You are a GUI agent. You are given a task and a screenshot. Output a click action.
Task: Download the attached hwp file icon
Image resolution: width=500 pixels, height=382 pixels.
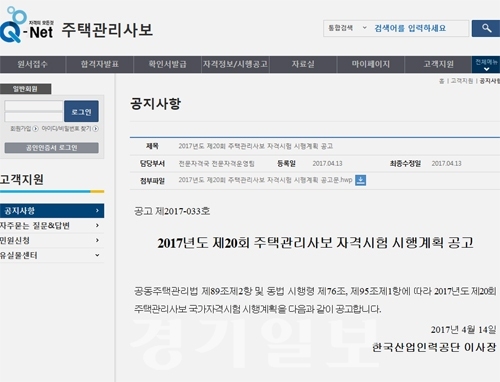[x=360, y=180]
